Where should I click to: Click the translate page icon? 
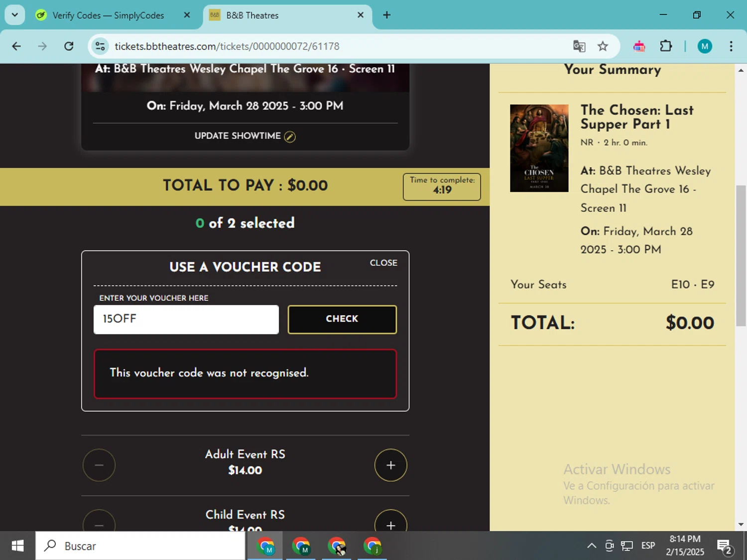point(579,46)
